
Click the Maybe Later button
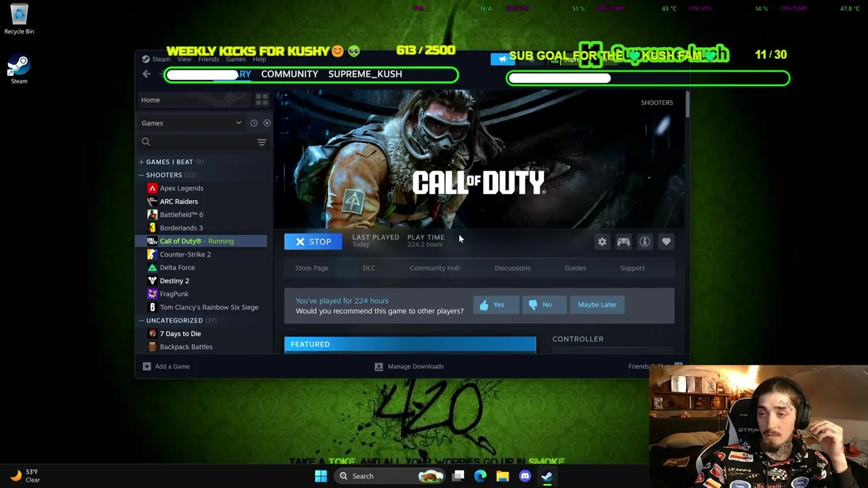(x=597, y=305)
